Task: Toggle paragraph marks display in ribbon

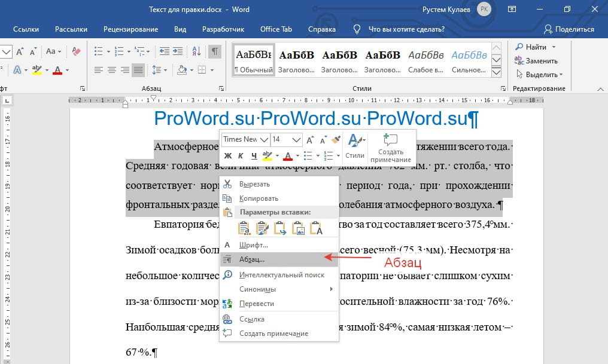Action: click(x=214, y=51)
